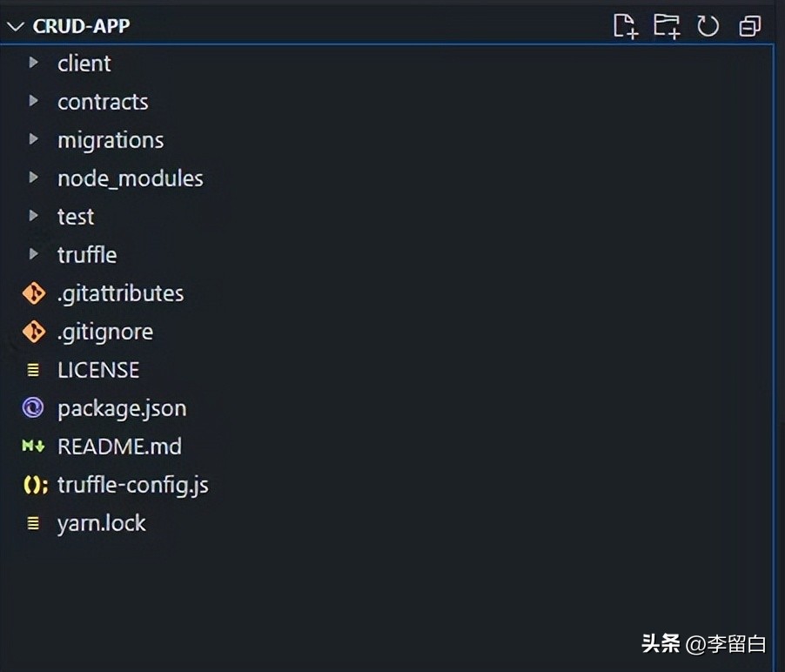Click the New File icon in Explorer toolbar

coord(625,26)
